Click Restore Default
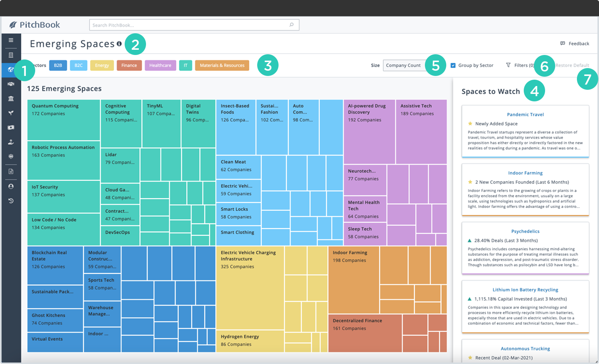 tap(572, 65)
